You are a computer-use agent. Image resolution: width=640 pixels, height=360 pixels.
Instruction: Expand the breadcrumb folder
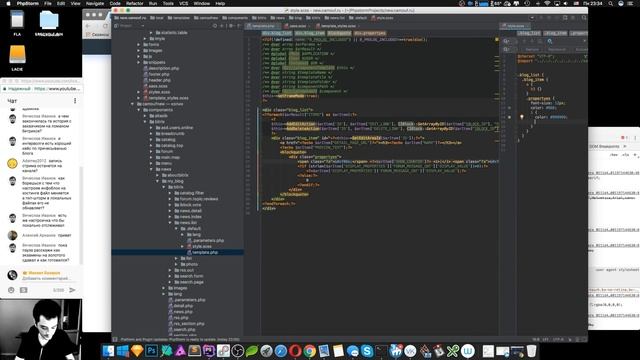(151, 133)
